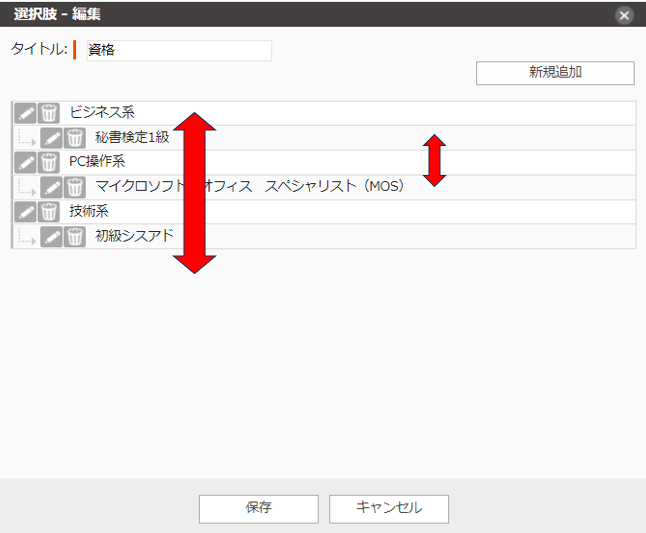646x533 pixels.
Task: Select the 秘書検定1級 row text
Action: (132, 137)
